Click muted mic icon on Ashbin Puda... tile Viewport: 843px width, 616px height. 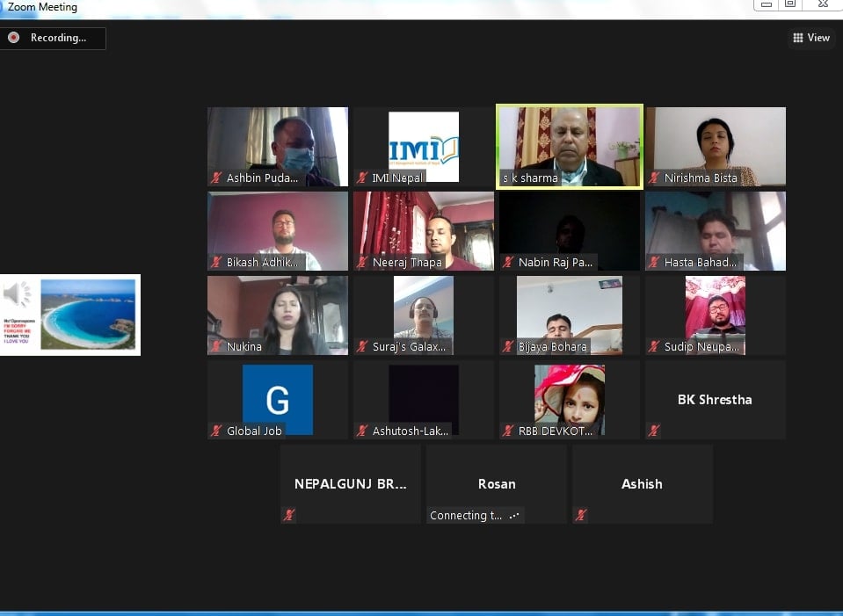[216, 178]
